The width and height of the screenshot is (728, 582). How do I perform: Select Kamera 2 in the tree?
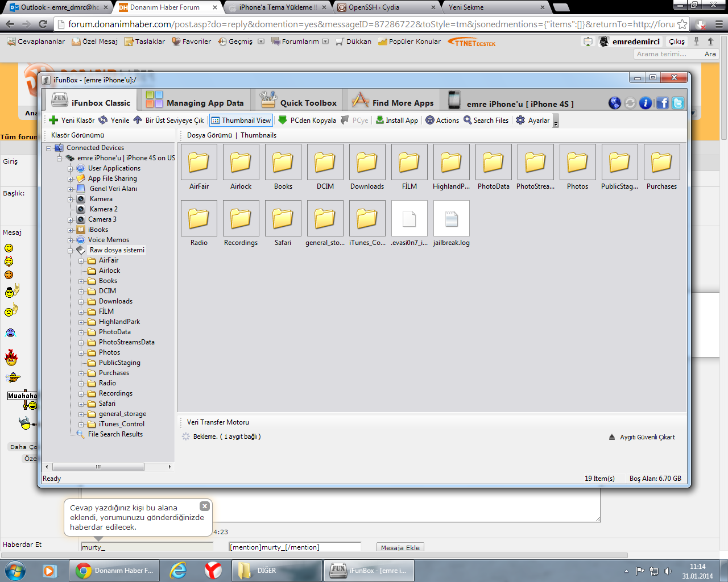(x=104, y=209)
